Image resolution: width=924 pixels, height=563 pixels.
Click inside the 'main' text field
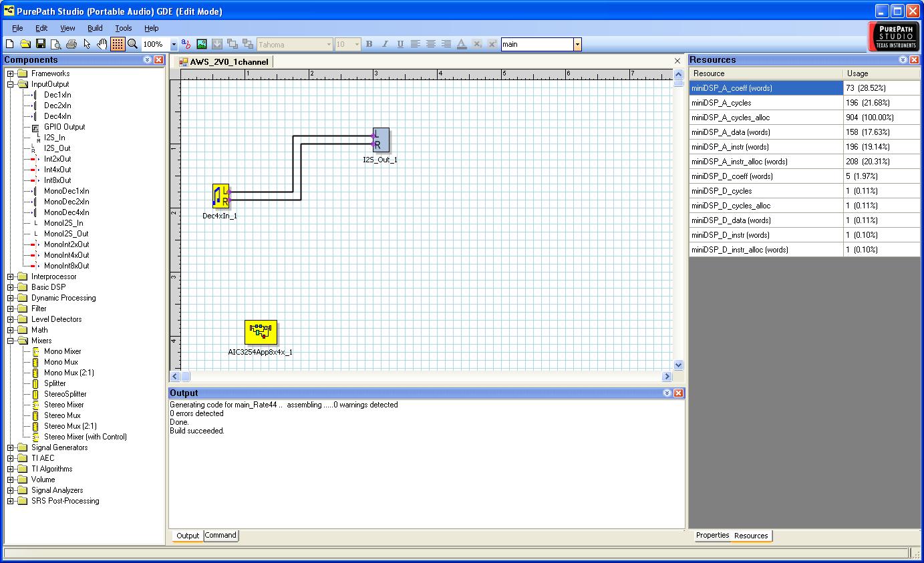point(537,44)
